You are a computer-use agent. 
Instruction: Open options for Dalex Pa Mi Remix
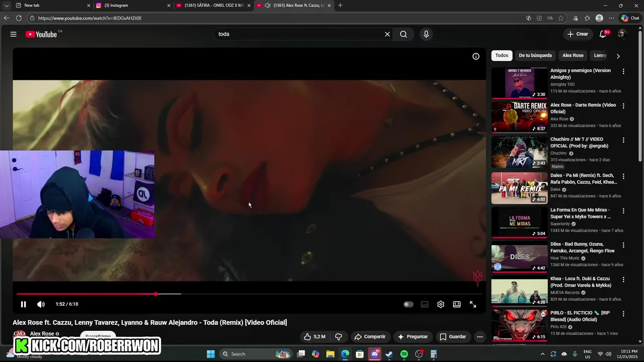(623, 176)
